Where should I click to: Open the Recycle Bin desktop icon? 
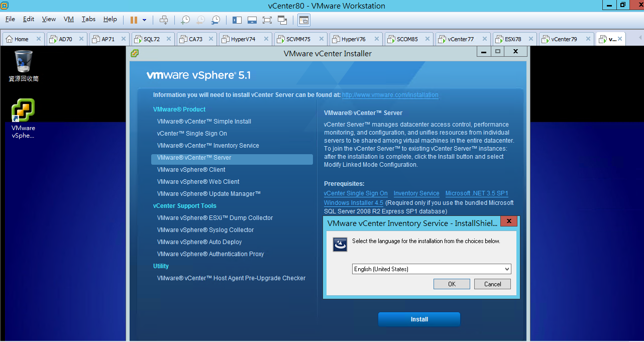tap(24, 66)
